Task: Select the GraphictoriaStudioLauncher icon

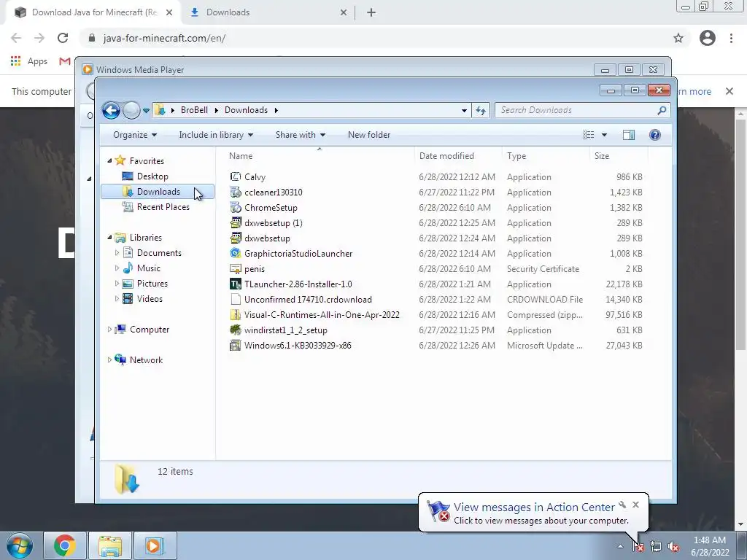Action: [x=236, y=253]
